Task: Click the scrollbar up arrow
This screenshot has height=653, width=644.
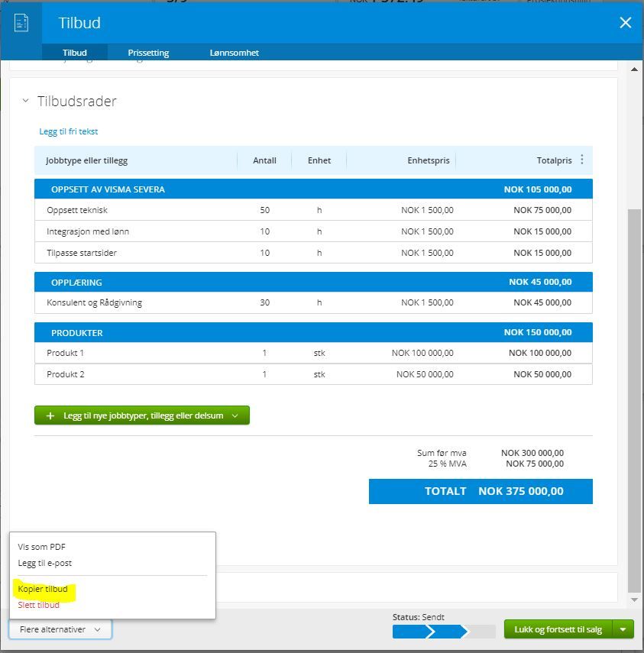Action: pos(634,70)
